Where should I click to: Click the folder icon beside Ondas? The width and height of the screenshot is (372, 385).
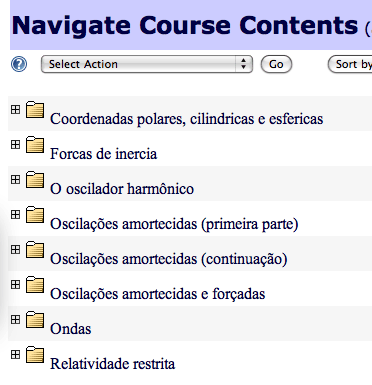[x=35, y=320]
